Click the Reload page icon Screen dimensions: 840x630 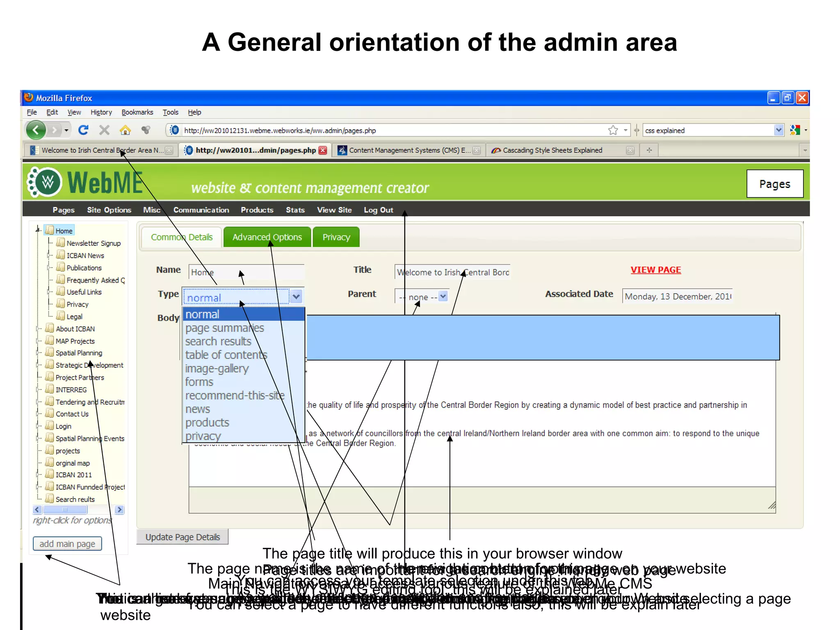(83, 130)
